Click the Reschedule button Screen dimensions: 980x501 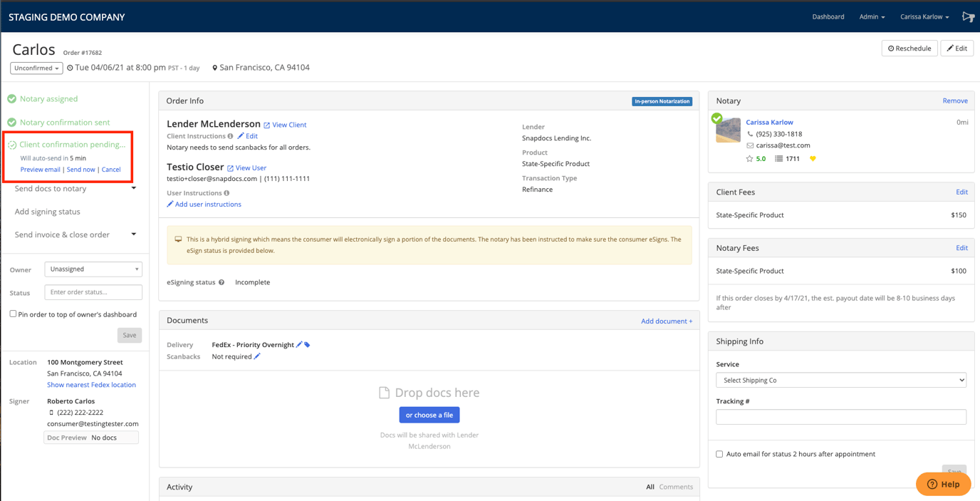pyautogui.click(x=909, y=48)
